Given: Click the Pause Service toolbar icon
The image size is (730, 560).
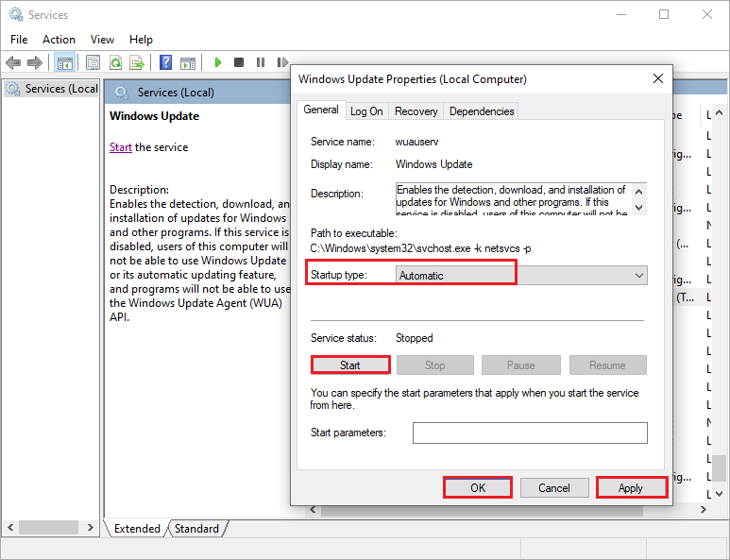Looking at the screenshot, I should [x=261, y=62].
